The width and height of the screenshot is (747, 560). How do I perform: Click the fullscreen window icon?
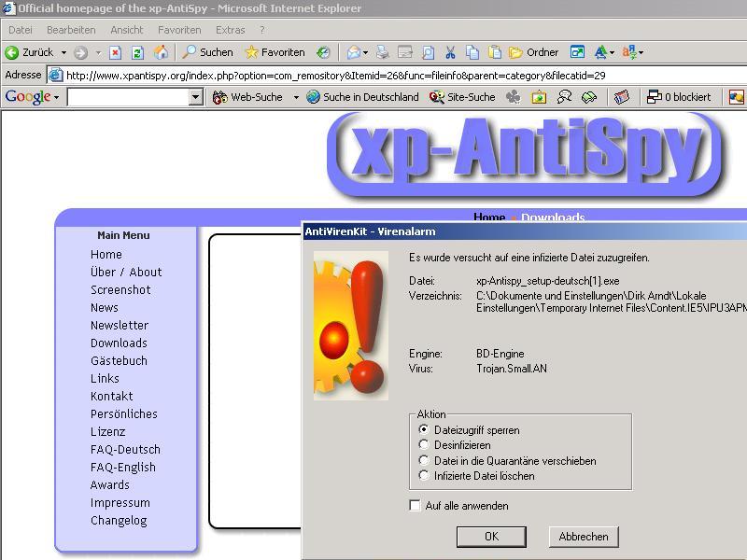(x=577, y=52)
